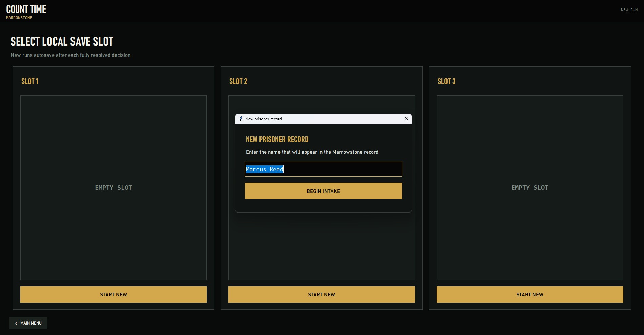Click the Select Local Save Slot heading
Image resolution: width=644 pixels, height=335 pixels.
(62, 42)
